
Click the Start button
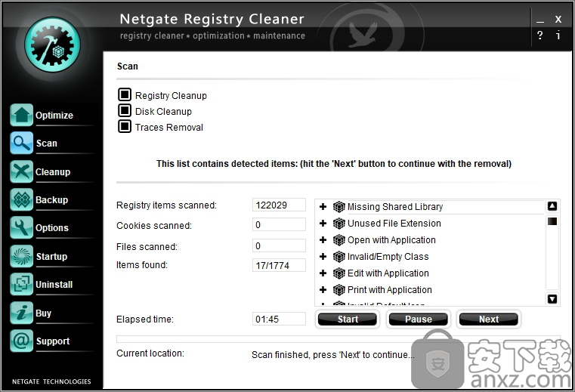(348, 319)
